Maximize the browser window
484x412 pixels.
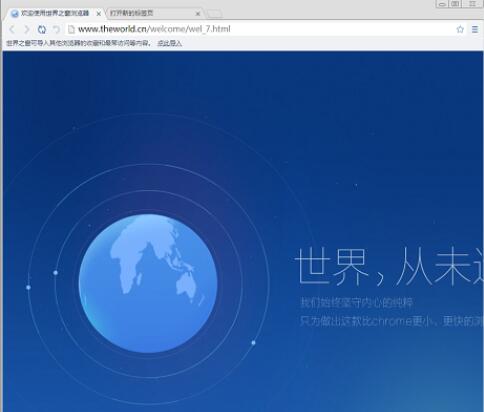(x=455, y=4)
